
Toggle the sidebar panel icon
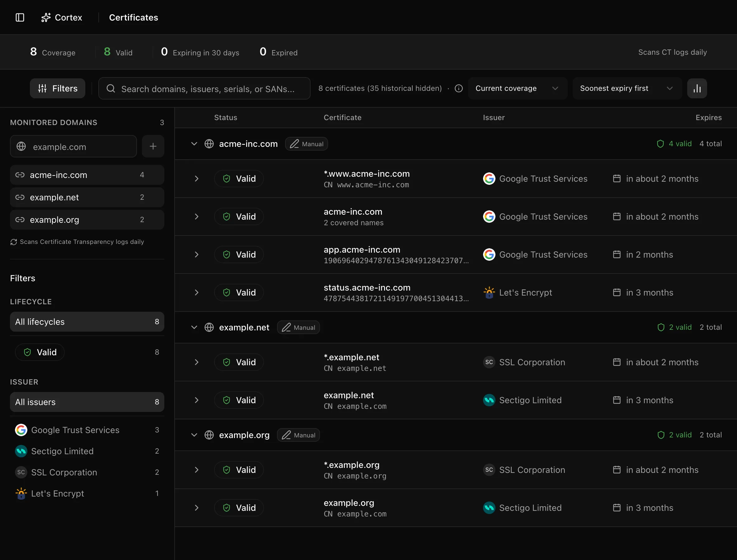coord(20,17)
